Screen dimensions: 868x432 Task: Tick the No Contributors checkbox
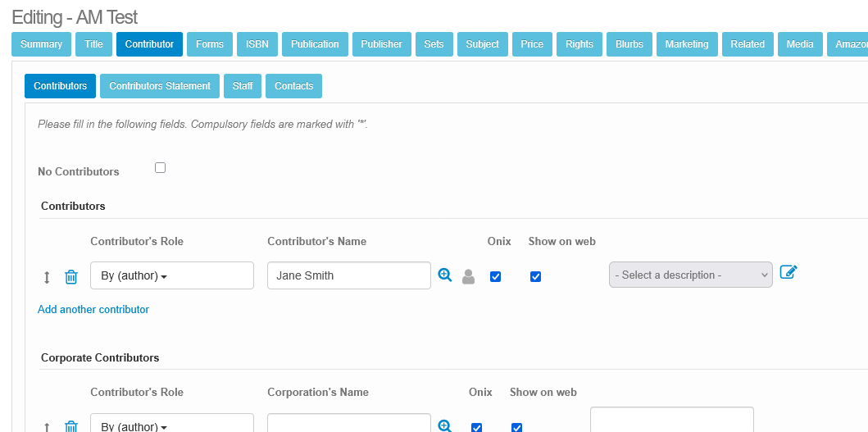(160, 168)
